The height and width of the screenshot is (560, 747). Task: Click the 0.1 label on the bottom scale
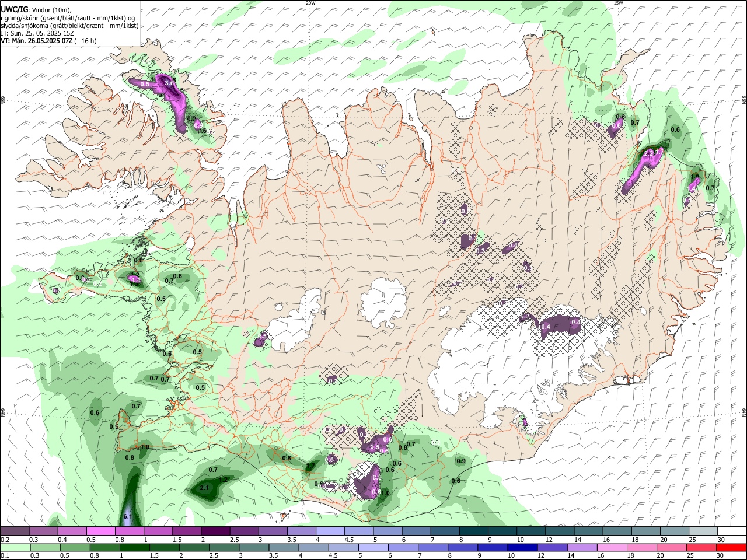pos(4,556)
